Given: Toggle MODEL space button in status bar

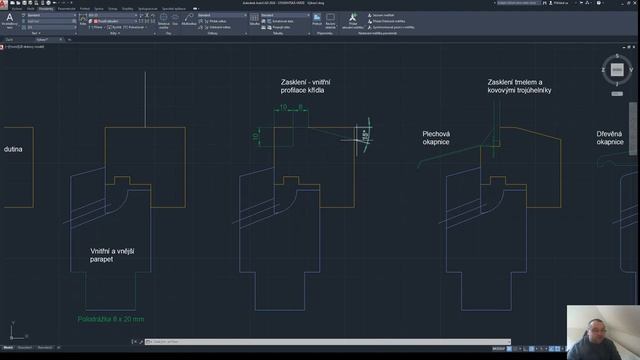Looking at the screenshot, I should click(x=498, y=349).
